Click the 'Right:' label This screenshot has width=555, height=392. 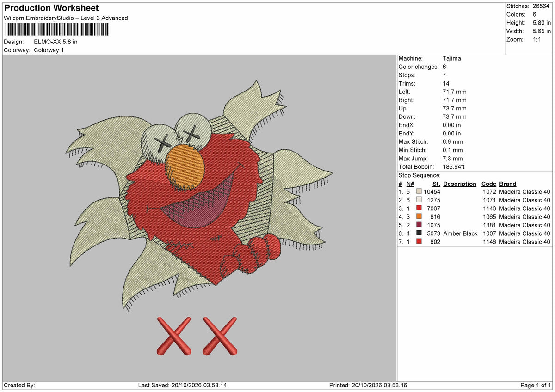(407, 100)
